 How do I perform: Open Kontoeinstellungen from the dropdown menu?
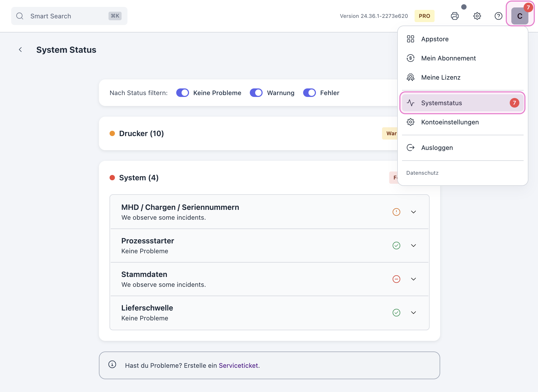click(450, 122)
